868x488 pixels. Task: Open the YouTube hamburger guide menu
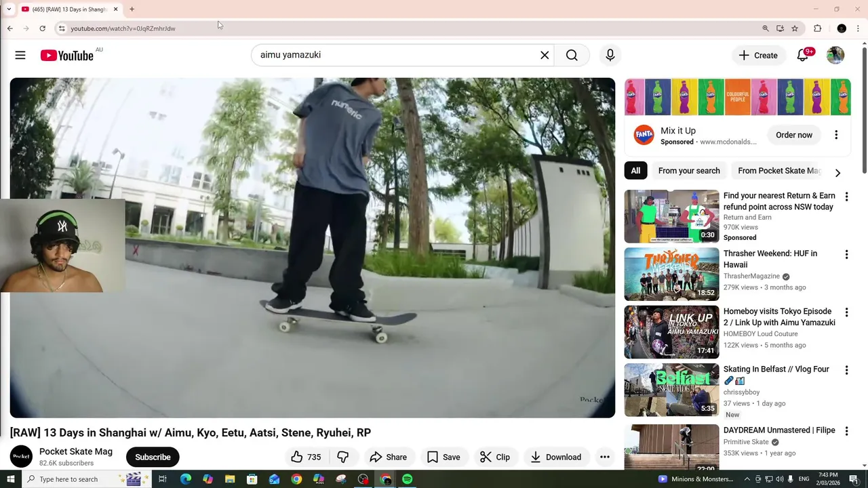tap(20, 55)
